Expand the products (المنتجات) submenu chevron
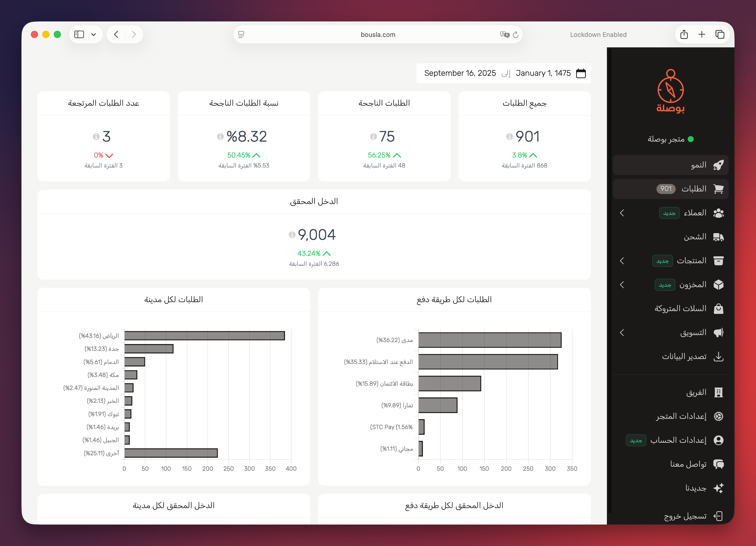This screenshot has height=546, width=756. coord(622,261)
